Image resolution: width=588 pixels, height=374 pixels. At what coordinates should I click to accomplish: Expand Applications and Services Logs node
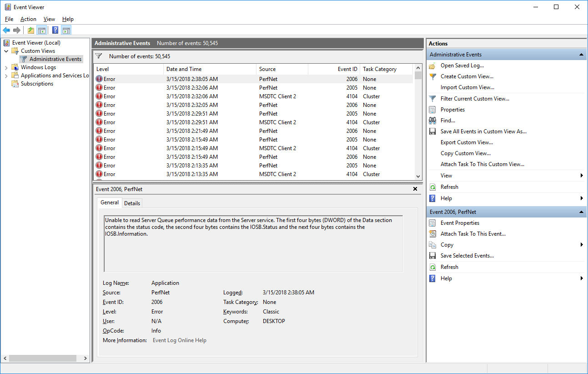click(x=6, y=76)
